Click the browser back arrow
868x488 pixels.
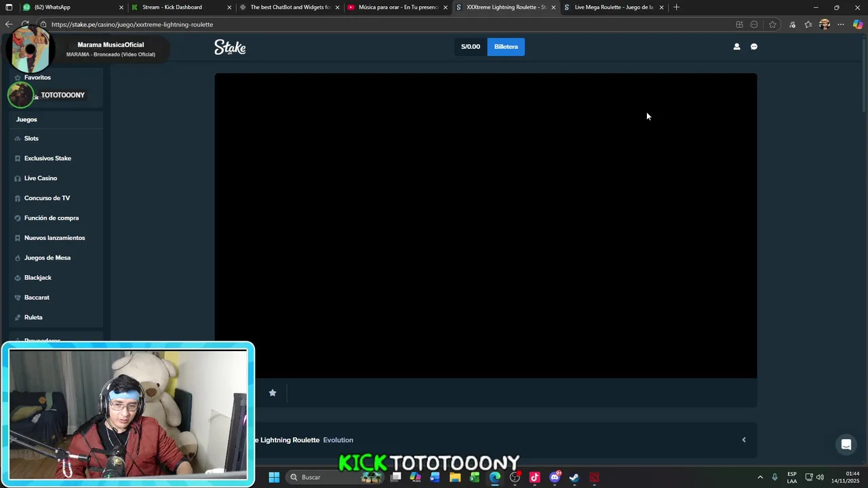pos(8,24)
